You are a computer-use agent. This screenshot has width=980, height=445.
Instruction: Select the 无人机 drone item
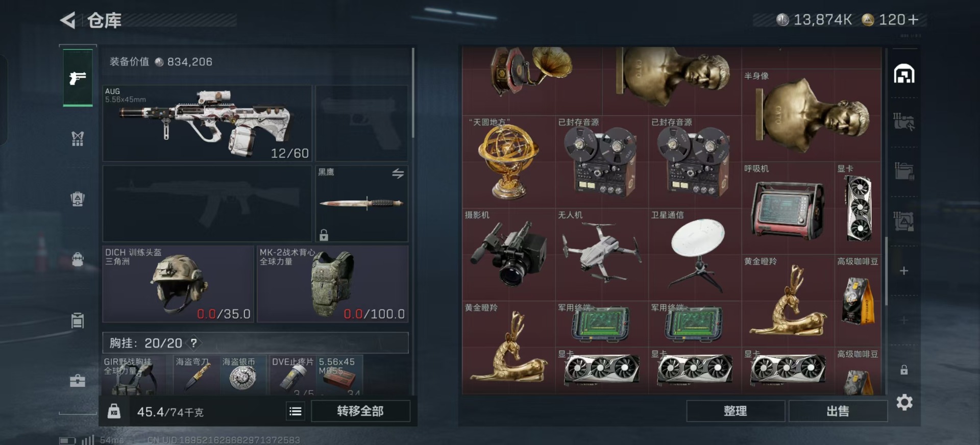pyautogui.click(x=602, y=254)
